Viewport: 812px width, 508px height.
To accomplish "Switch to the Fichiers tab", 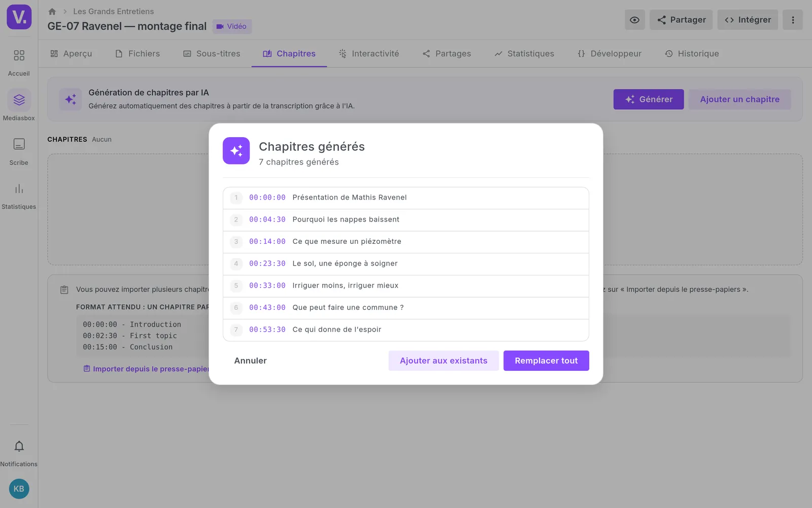I will click(138, 53).
